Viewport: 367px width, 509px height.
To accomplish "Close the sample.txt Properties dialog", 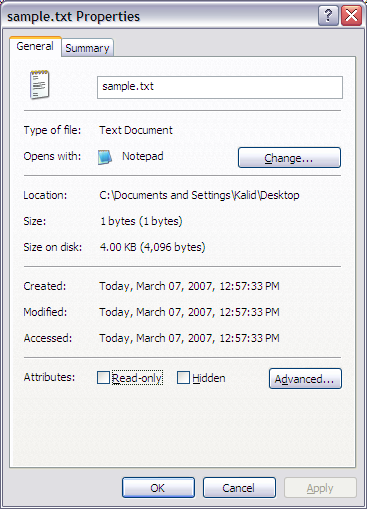I will [351, 15].
